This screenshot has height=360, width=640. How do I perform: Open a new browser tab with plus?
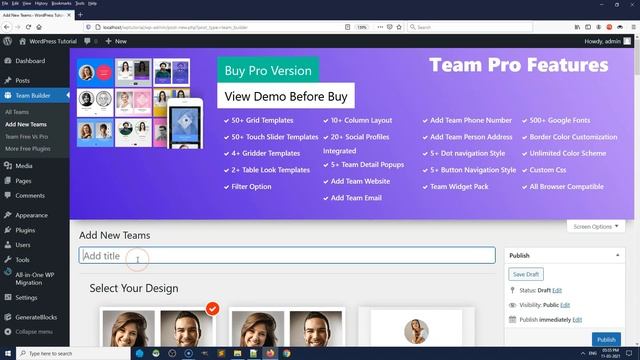(80, 15)
